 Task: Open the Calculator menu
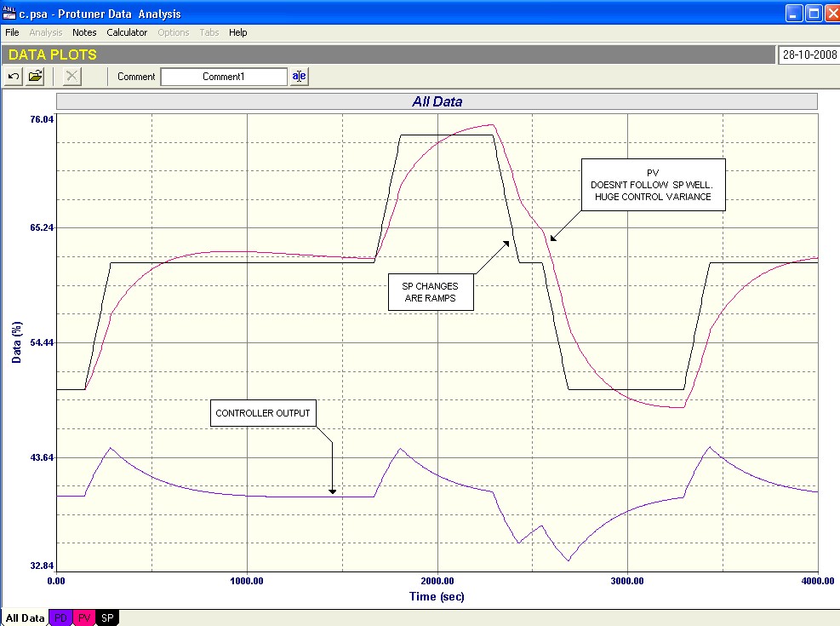click(x=127, y=32)
